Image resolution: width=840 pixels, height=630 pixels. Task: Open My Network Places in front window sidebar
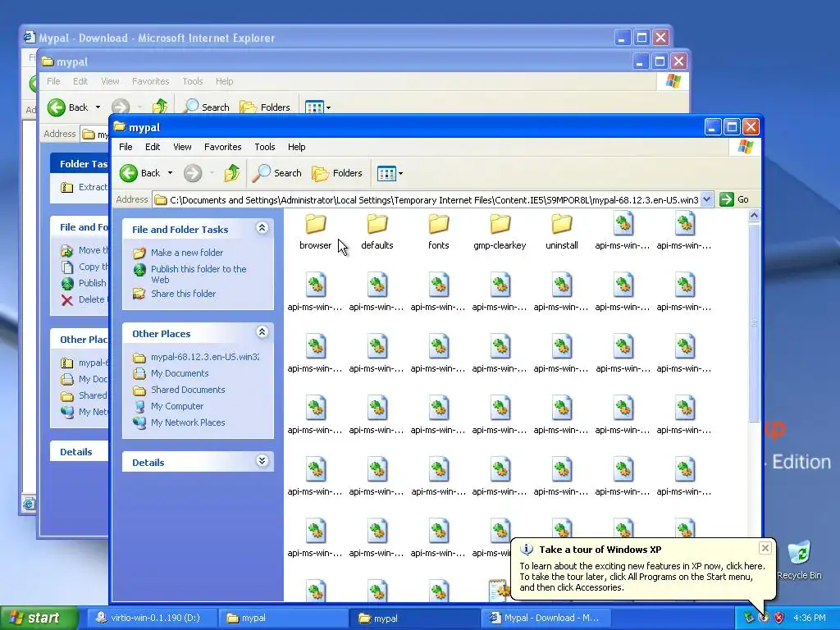[x=188, y=422]
